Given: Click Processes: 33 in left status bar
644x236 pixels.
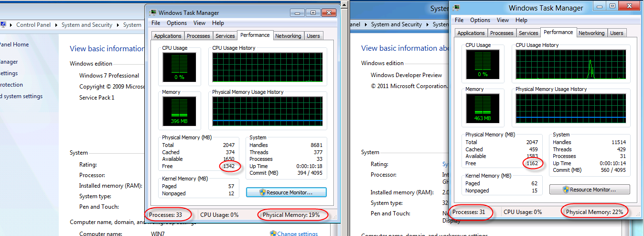Looking at the screenshot, I should pos(165,215).
